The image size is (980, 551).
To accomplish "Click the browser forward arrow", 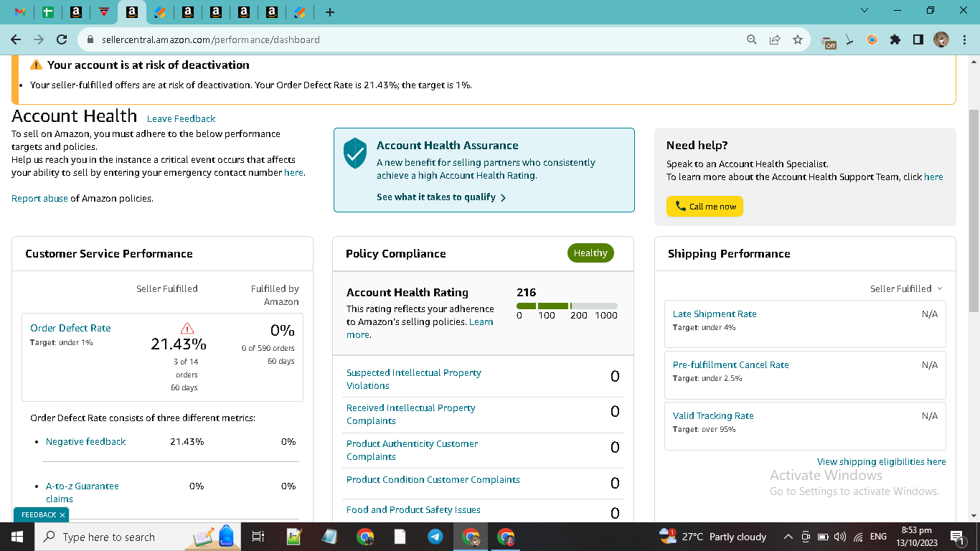I will tap(39, 39).
